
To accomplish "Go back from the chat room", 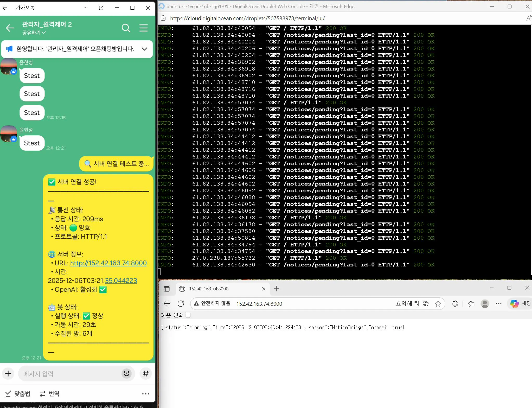I will pyautogui.click(x=10, y=28).
